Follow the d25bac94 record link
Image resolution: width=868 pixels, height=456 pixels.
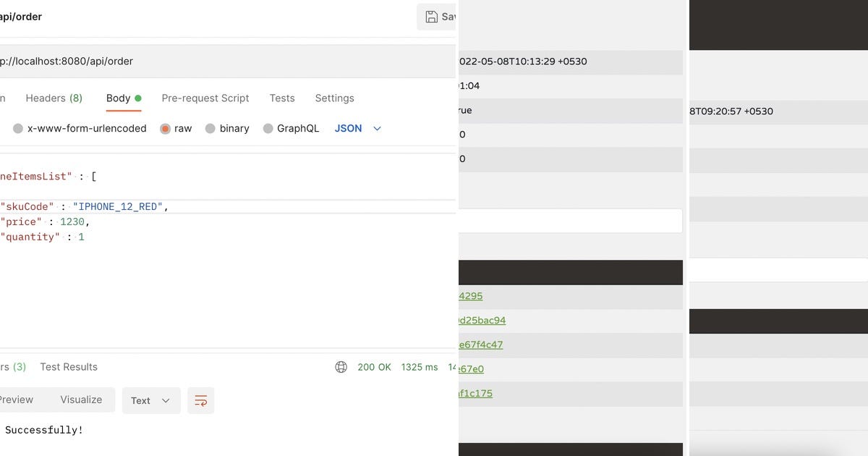(x=482, y=320)
